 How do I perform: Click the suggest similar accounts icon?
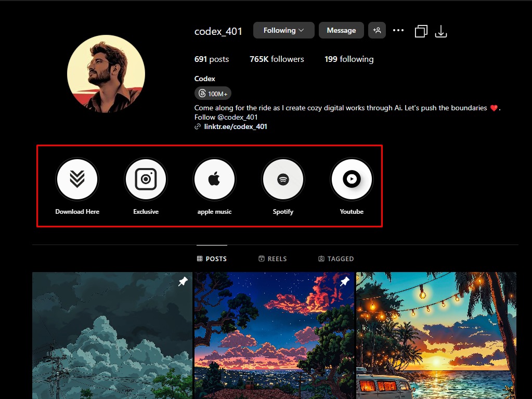377,31
